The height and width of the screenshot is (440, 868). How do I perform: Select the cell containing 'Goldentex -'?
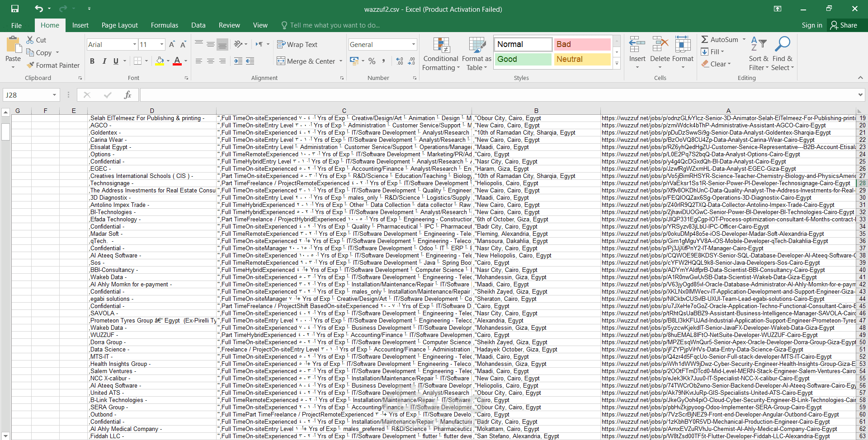(152, 133)
